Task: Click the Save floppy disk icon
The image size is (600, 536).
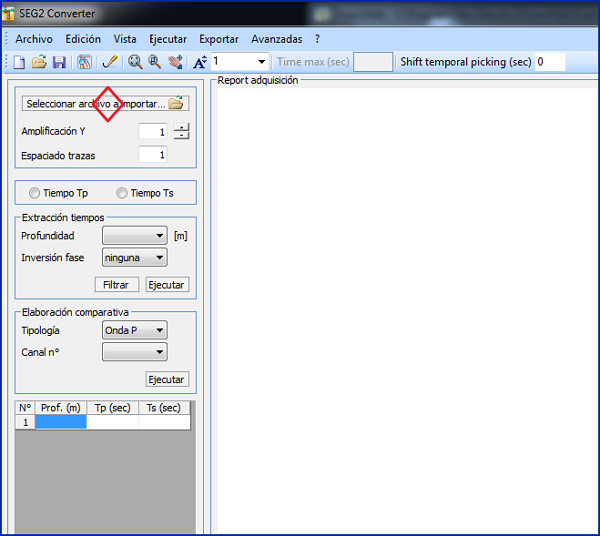Action: click(59, 62)
